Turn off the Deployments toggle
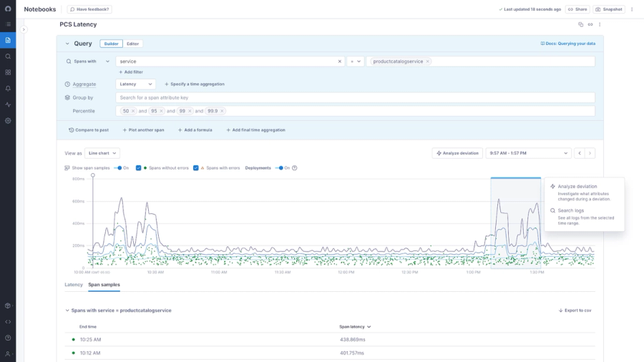The image size is (644, 362). (279, 168)
